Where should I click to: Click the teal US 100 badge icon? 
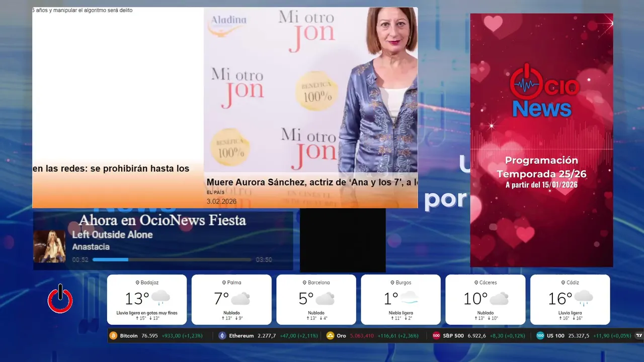[x=540, y=335]
